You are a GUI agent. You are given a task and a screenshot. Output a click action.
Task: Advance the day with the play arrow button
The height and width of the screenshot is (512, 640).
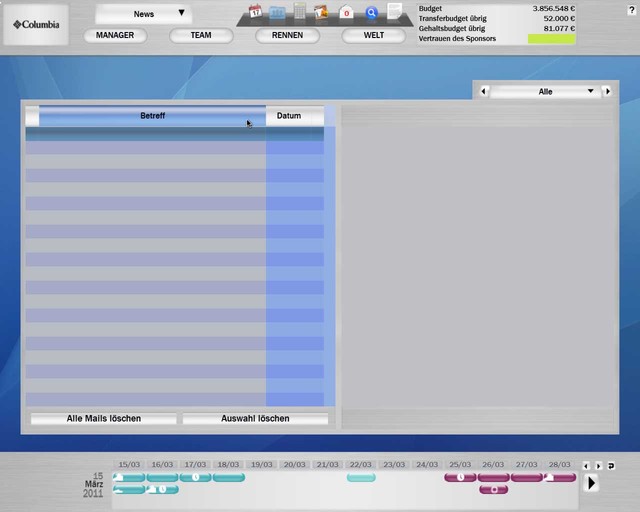pos(591,483)
